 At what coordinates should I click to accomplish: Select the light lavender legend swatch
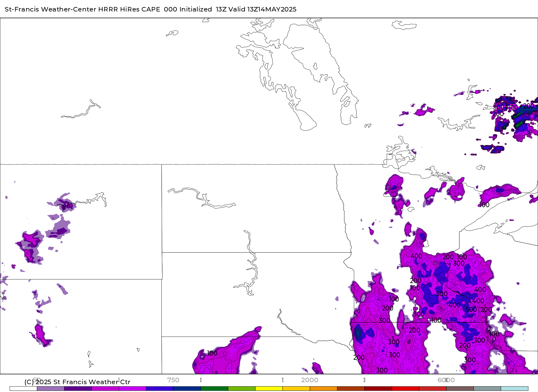[x=51, y=389]
